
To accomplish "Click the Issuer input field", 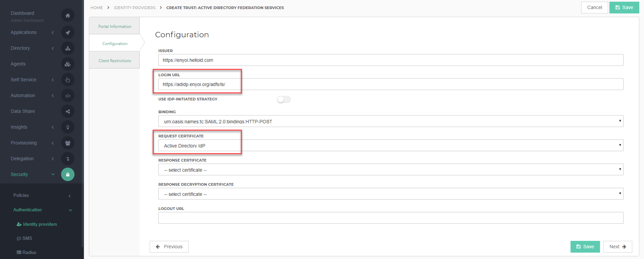I will 390,60.
